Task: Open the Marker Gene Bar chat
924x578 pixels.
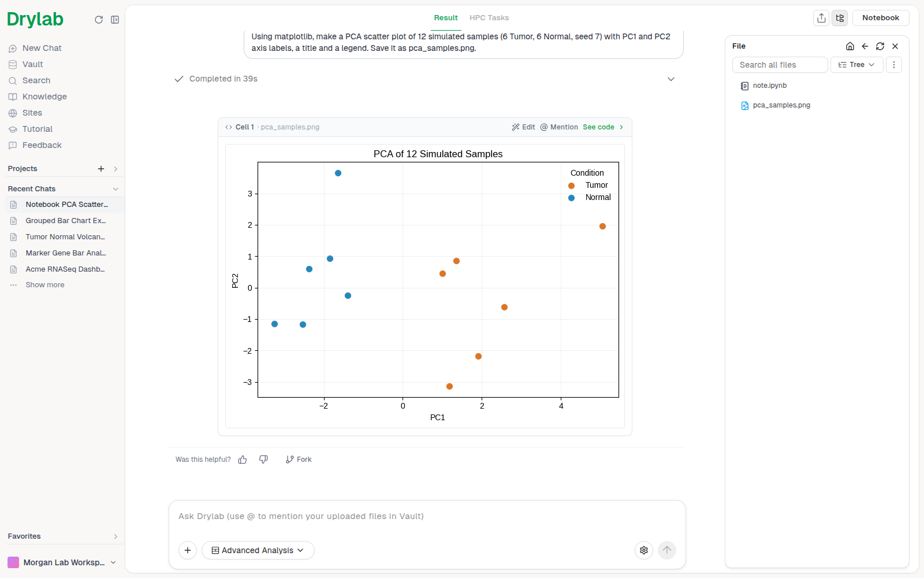Action: 64,253
